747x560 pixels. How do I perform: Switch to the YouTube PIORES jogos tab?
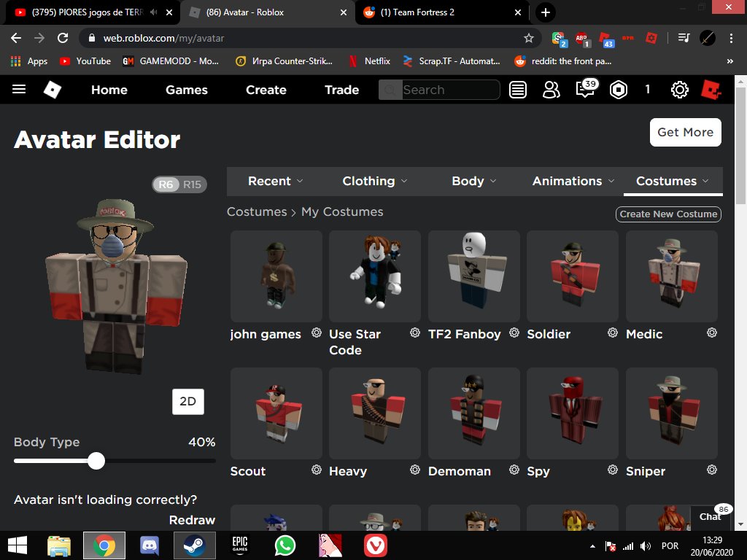click(86, 12)
